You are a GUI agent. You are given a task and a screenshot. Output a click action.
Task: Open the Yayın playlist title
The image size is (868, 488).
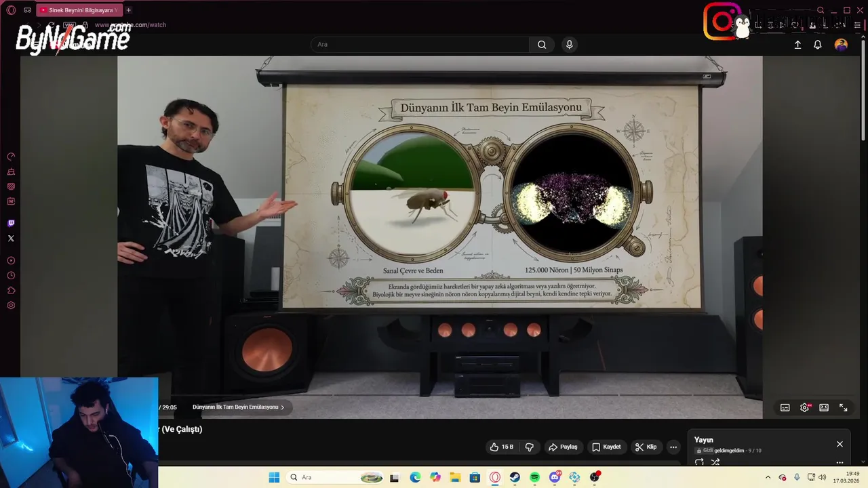point(704,440)
